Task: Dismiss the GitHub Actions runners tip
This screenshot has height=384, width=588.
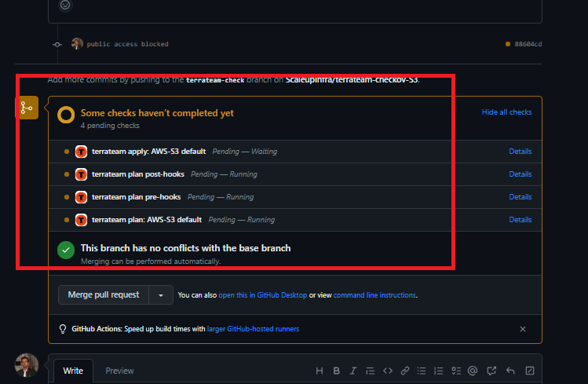Action: 523,329
